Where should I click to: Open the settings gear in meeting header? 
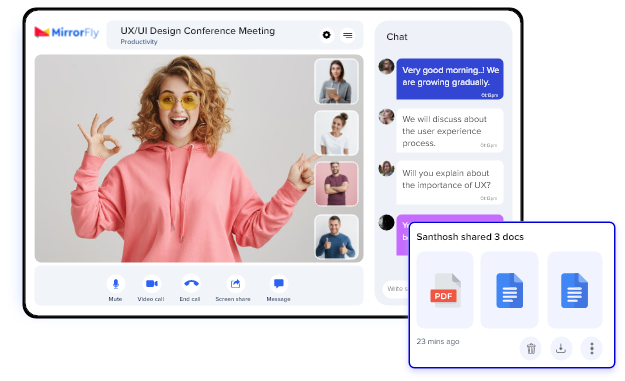point(326,35)
